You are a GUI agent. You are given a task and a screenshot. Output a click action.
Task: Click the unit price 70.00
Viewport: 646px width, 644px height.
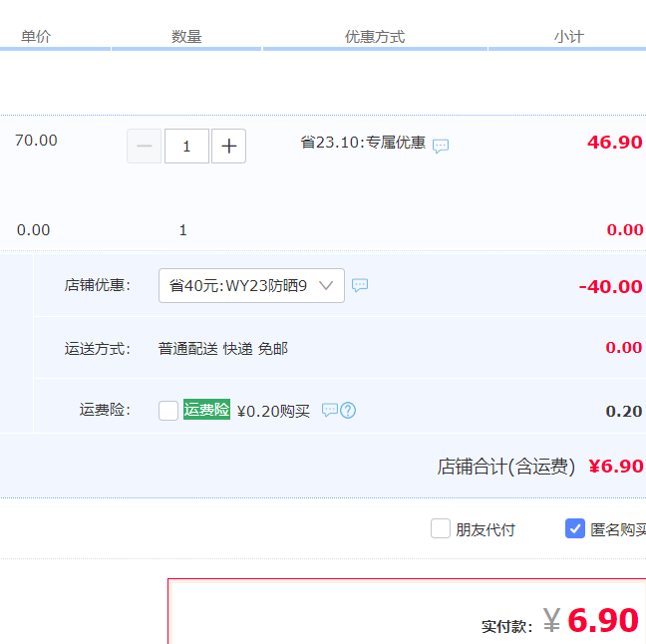pyautogui.click(x=36, y=141)
